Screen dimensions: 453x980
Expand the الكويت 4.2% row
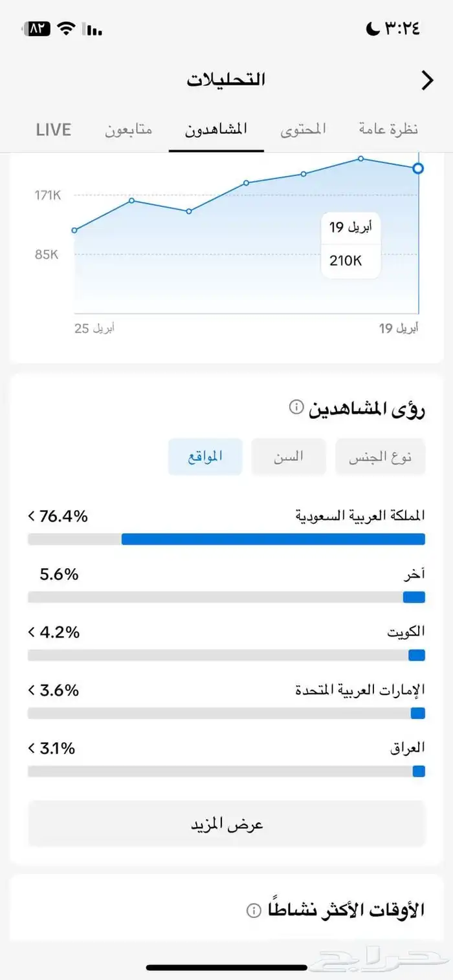point(226,632)
